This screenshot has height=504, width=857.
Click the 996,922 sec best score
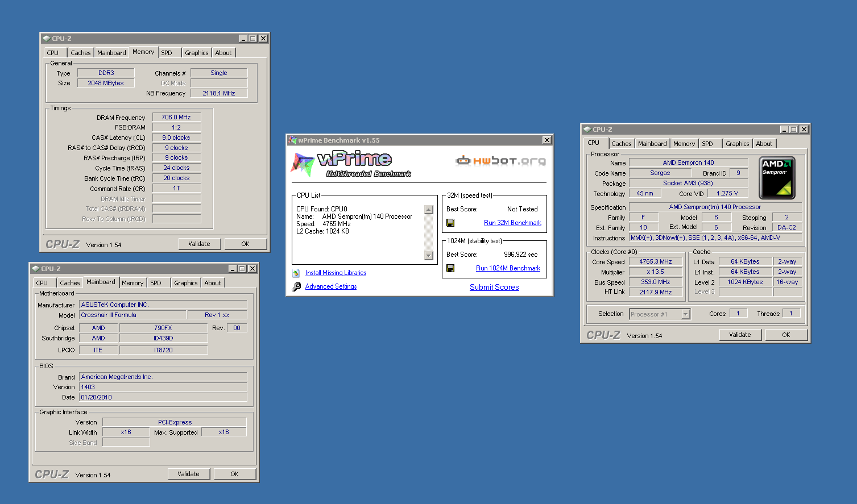point(520,255)
